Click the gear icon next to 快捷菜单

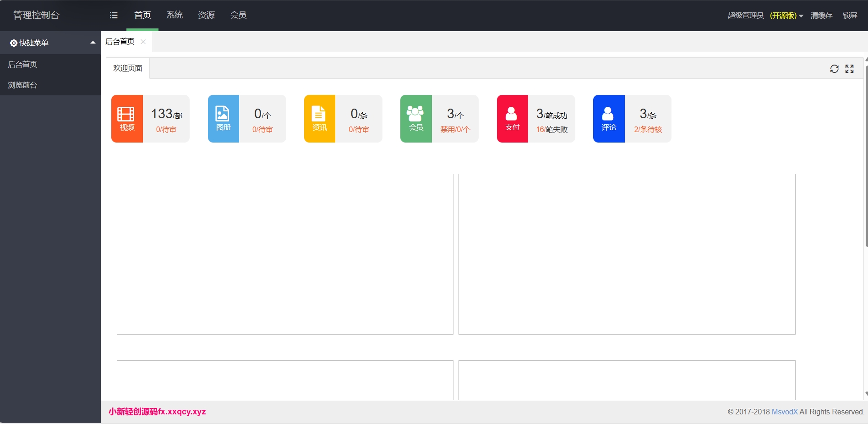click(x=14, y=43)
